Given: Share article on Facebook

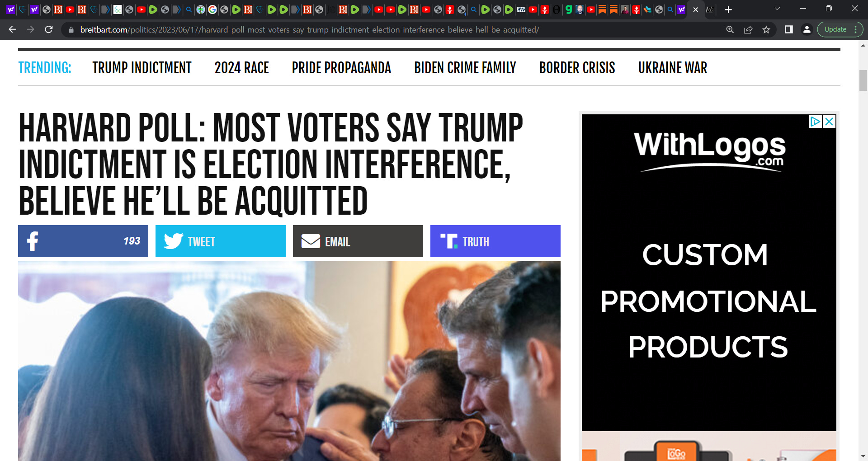Looking at the screenshot, I should pyautogui.click(x=83, y=241).
